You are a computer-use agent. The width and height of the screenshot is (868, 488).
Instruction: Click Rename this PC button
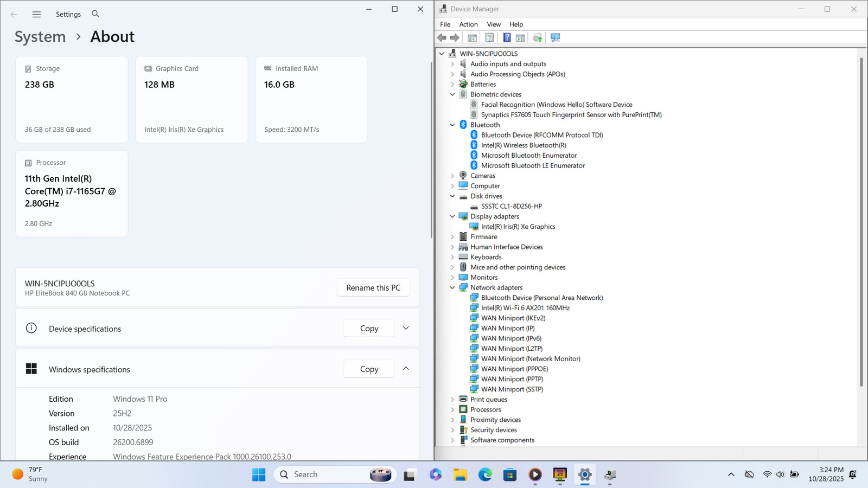pos(374,288)
